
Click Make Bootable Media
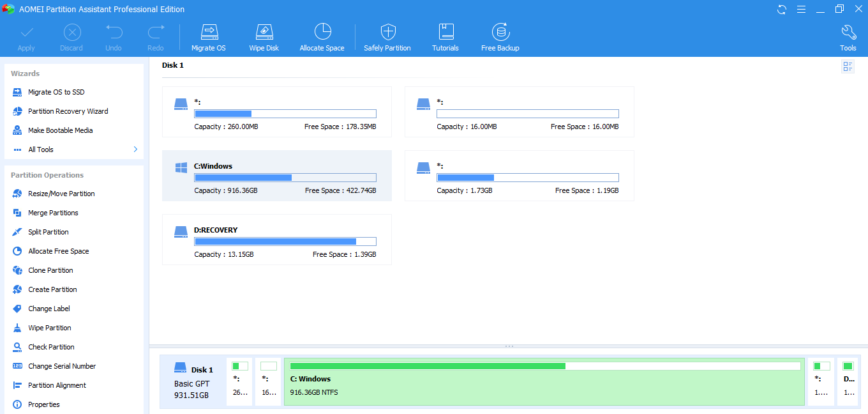60,130
